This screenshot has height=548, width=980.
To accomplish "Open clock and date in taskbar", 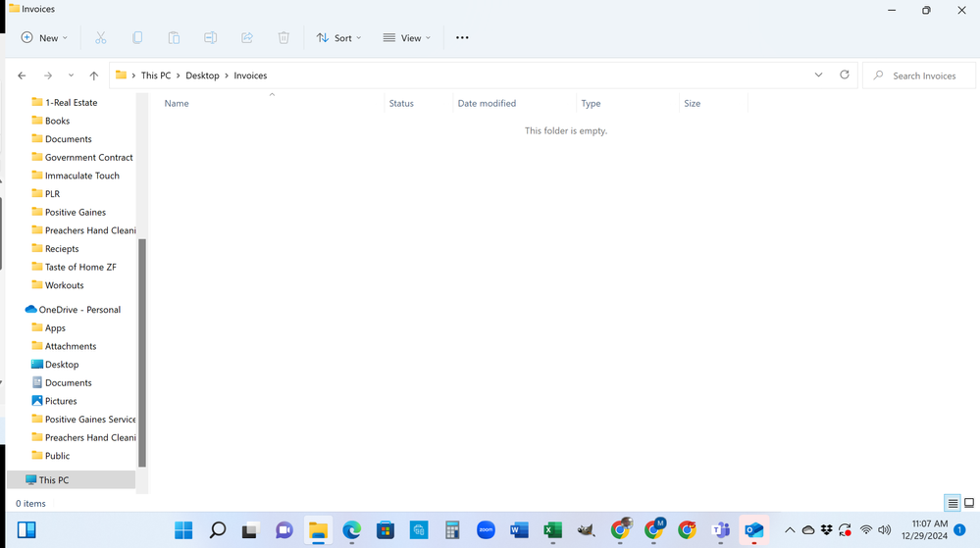I will 924,530.
